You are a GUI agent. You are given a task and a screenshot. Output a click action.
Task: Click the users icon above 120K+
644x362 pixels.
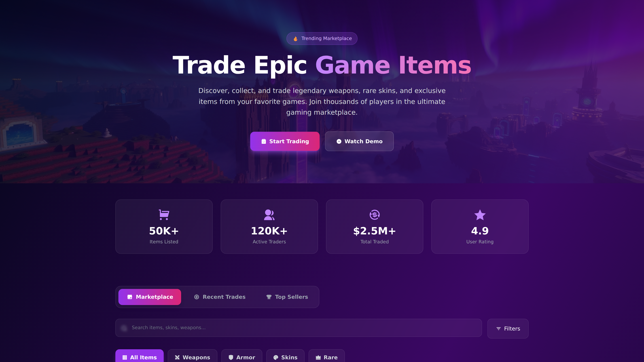(269, 215)
